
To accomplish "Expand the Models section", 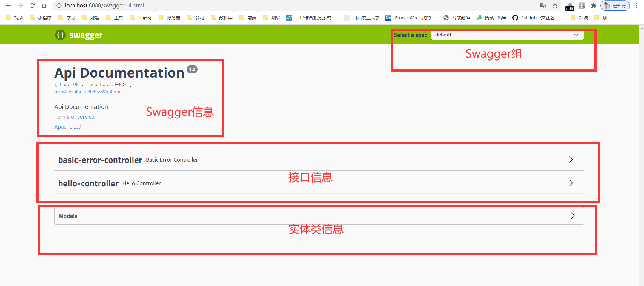I will click(x=319, y=216).
